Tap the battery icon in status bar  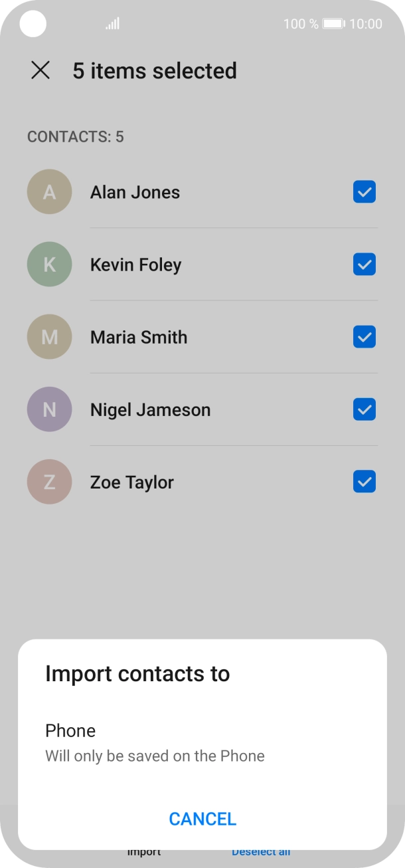point(334,24)
